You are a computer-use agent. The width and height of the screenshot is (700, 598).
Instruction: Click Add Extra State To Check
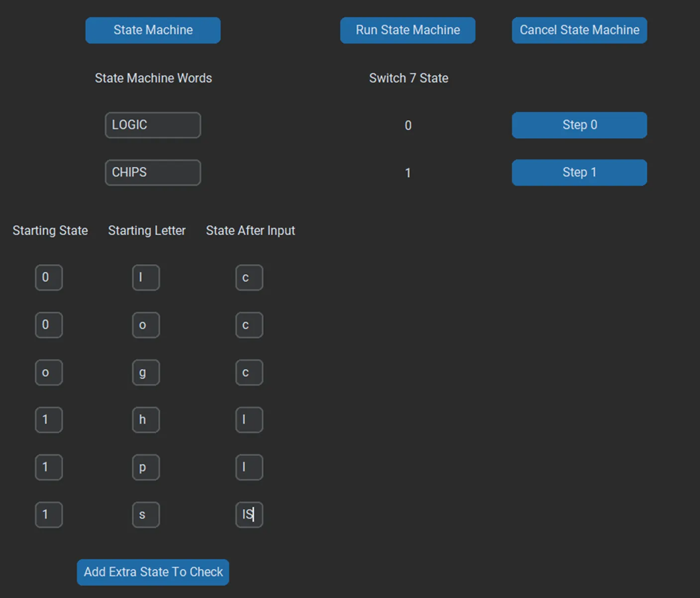(153, 572)
